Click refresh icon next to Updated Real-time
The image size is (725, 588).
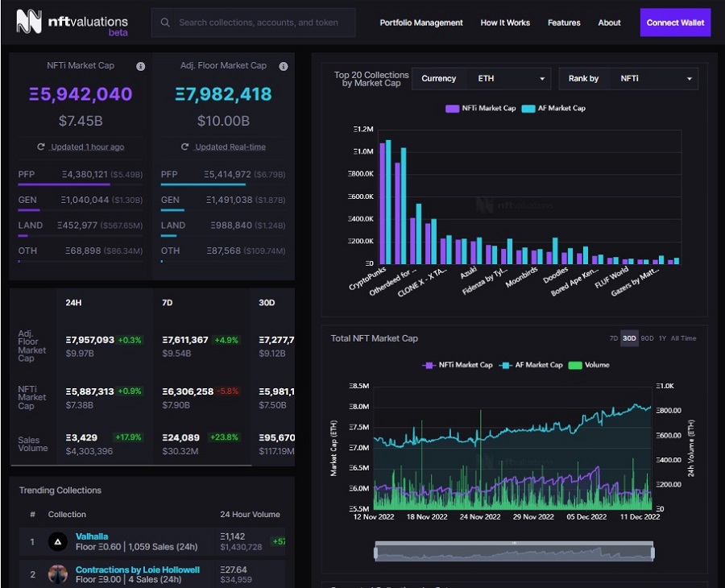pos(184,147)
